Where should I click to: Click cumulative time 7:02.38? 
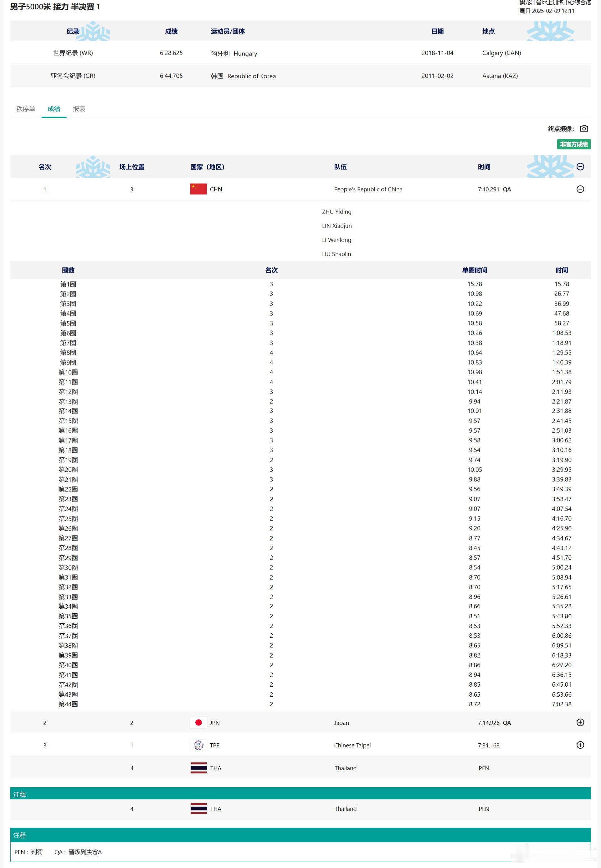(x=562, y=704)
